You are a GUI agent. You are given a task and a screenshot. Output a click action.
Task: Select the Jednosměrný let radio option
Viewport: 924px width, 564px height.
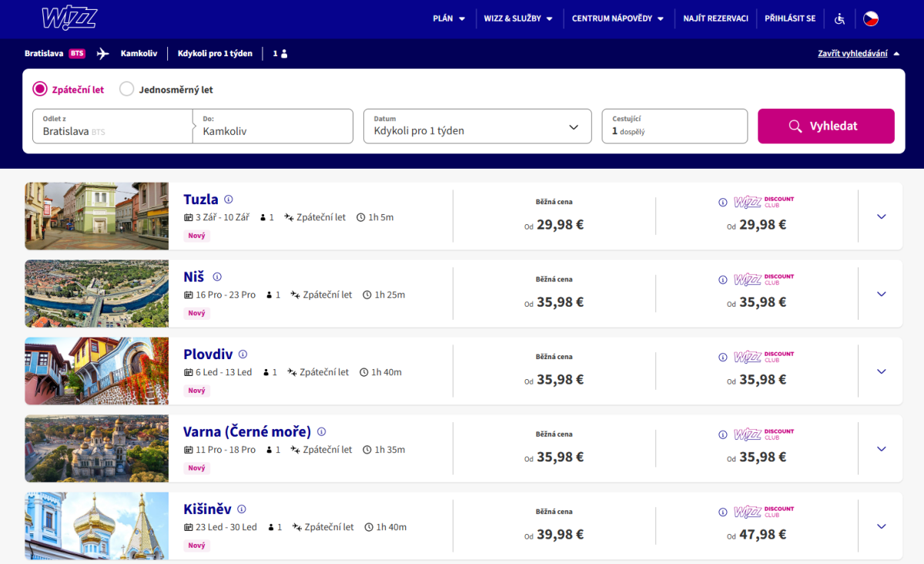click(x=127, y=89)
